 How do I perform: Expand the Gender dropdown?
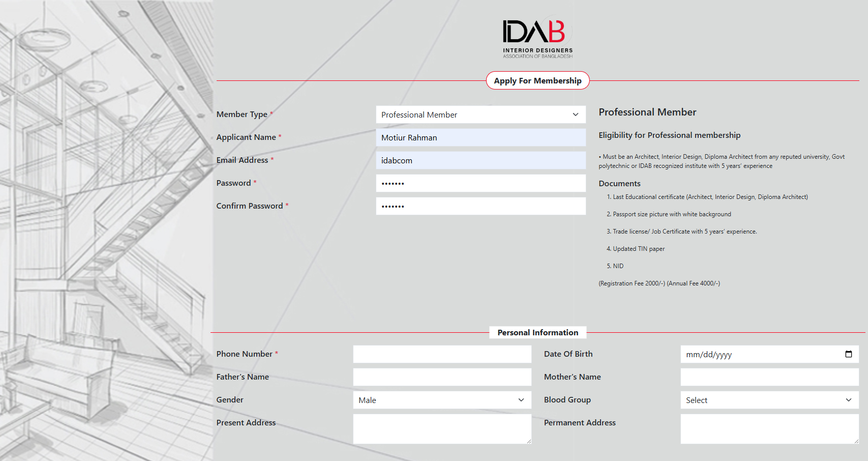tap(442, 400)
